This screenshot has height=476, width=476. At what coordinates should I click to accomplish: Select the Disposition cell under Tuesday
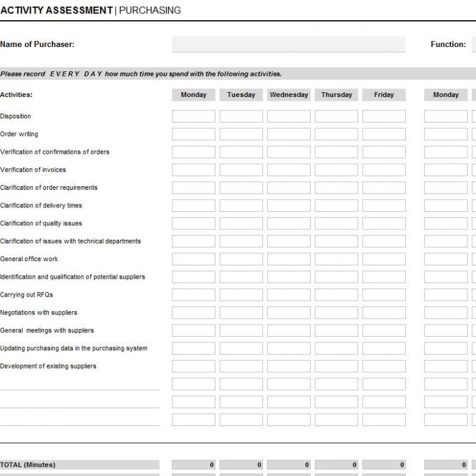[x=241, y=117]
